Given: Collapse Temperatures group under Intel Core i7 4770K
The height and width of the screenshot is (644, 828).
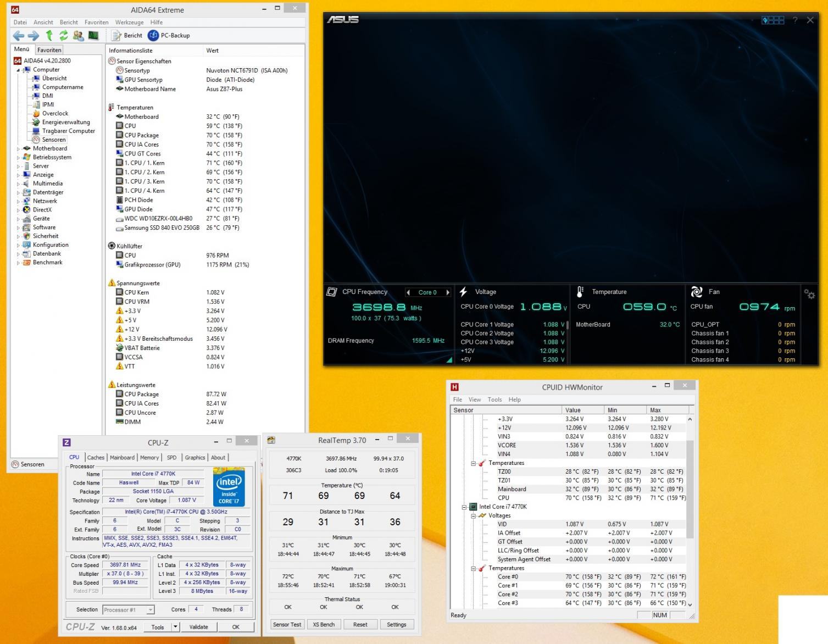Looking at the screenshot, I should [473, 568].
